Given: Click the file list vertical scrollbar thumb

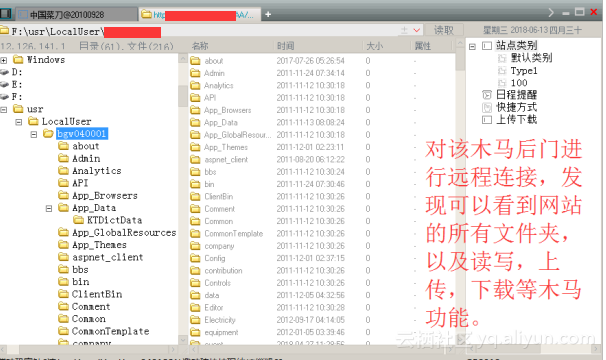Looking at the screenshot, I should point(460,59).
